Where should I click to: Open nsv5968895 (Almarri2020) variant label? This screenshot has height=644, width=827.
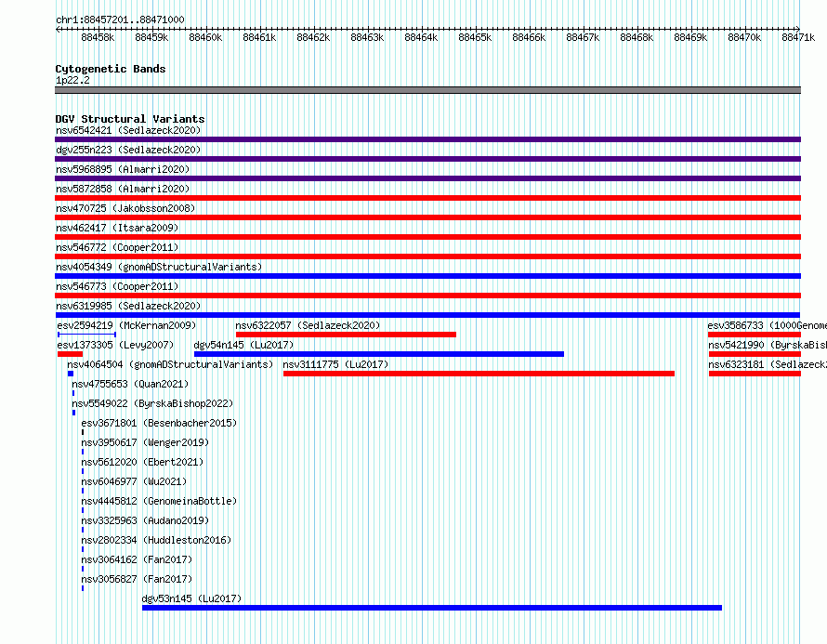click(123, 169)
